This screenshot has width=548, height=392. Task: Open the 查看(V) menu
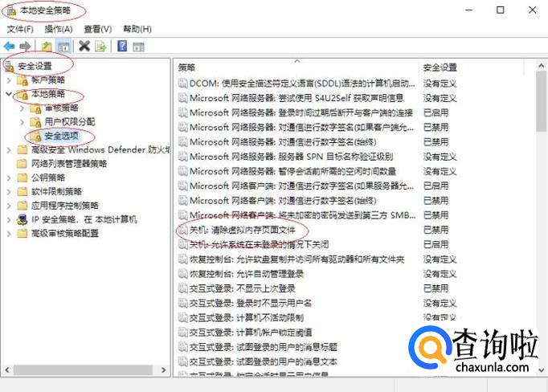tap(98, 29)
